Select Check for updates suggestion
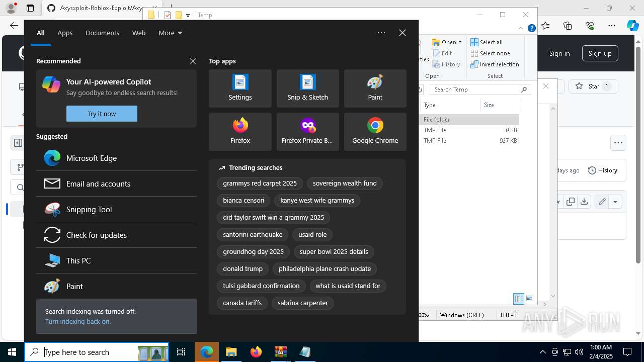The width and height of the screenshot is (644, 362). pos(116,235)
